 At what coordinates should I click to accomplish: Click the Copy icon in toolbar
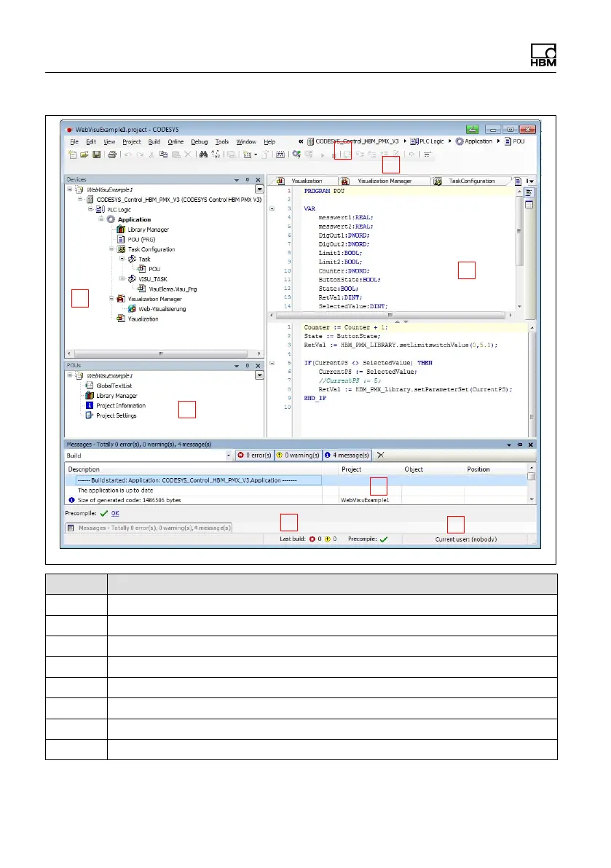[163, 155]
